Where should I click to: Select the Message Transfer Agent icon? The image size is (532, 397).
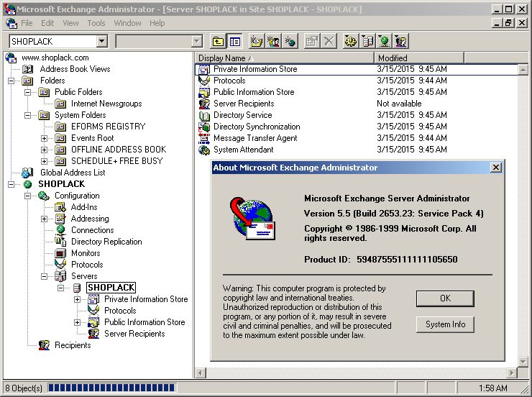coord(204,138)
